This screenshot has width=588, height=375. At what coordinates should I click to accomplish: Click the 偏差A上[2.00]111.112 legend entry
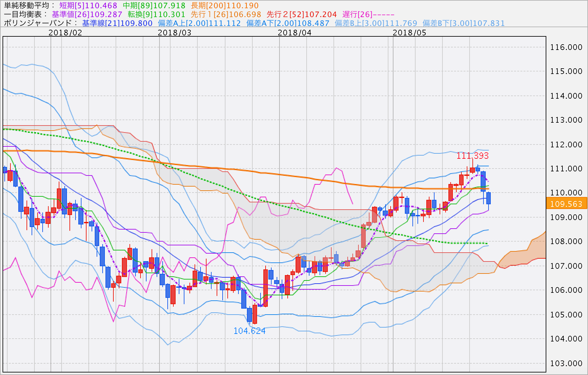coord(199,23)
